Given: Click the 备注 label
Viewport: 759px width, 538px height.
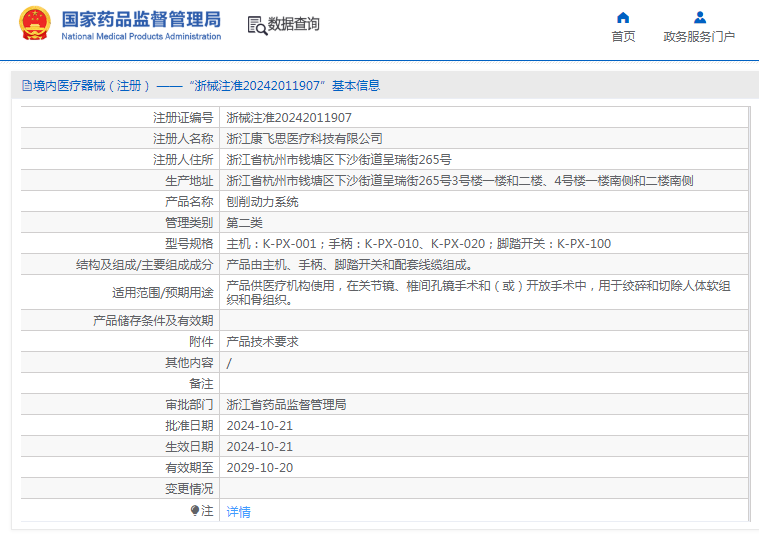Looking at the screenshot, I should tap(201, 384).
